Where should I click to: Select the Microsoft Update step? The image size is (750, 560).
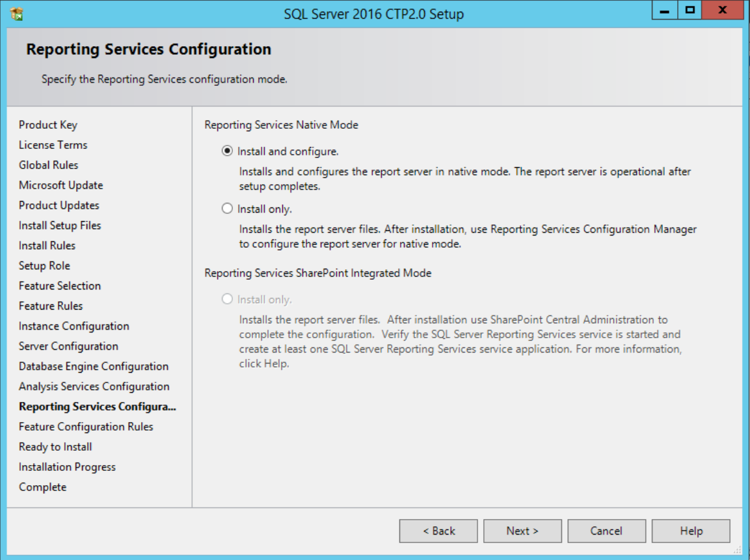click(x=60, y=185)
